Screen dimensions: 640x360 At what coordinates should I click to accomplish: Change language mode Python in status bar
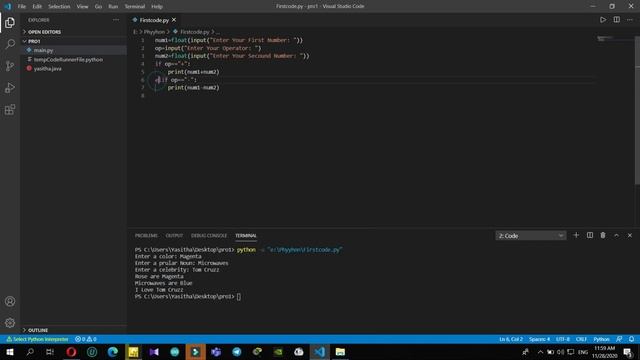coord(601,339)
